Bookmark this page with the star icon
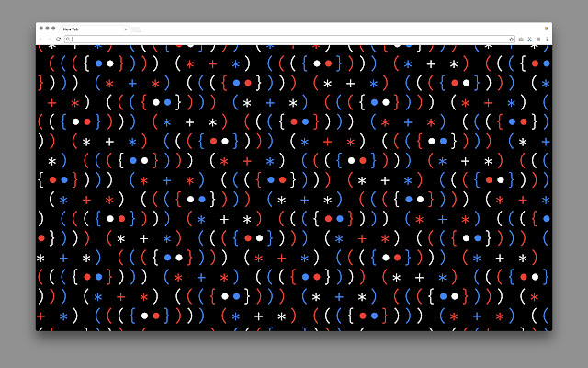 coord(511,39)
